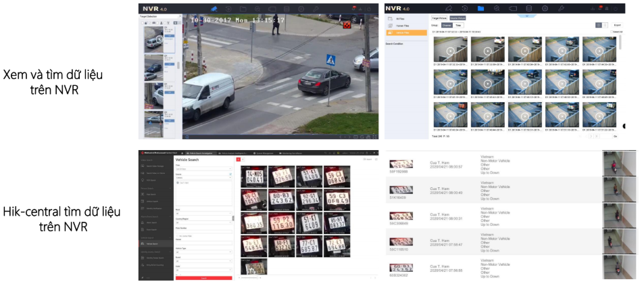Open Maintenance wrench icon in left NVR window
The height and width of the screenshot is (286, 644).
coord(316,9)
